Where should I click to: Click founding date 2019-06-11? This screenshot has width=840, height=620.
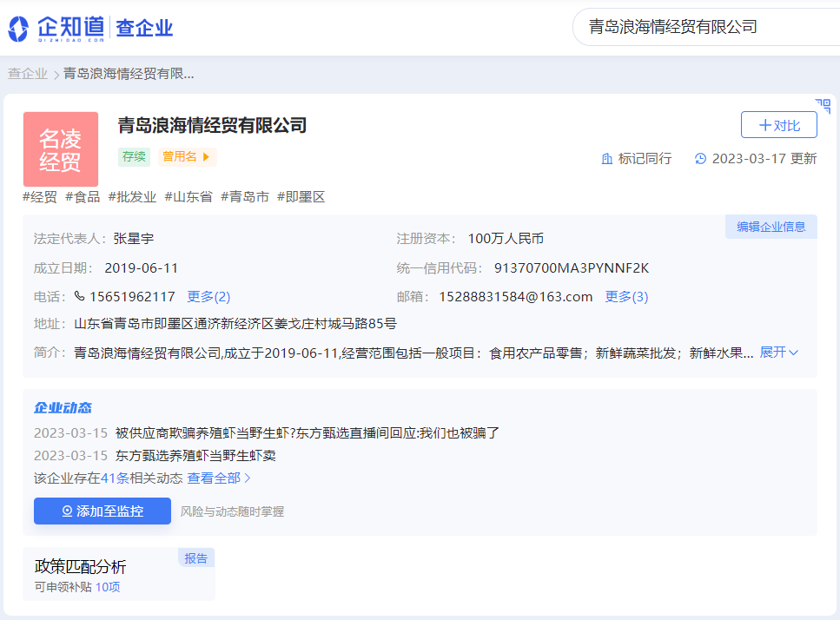(142, 268)
